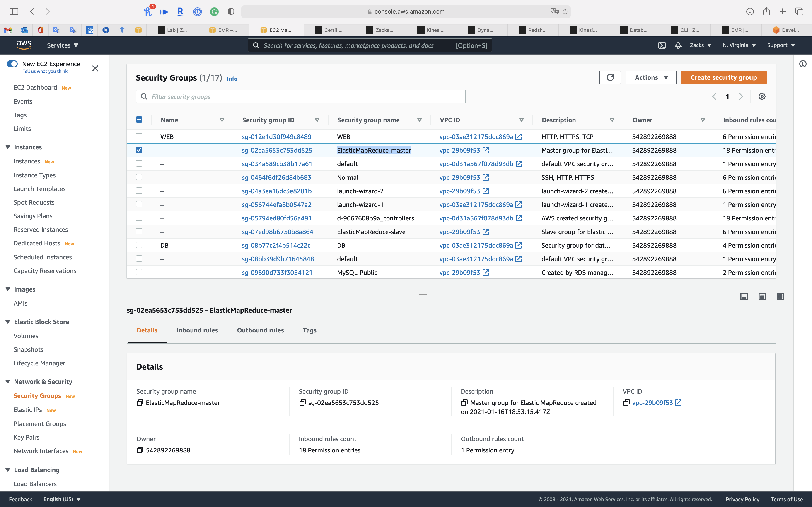Switch to the Inbound rules tab

[197, 330]
